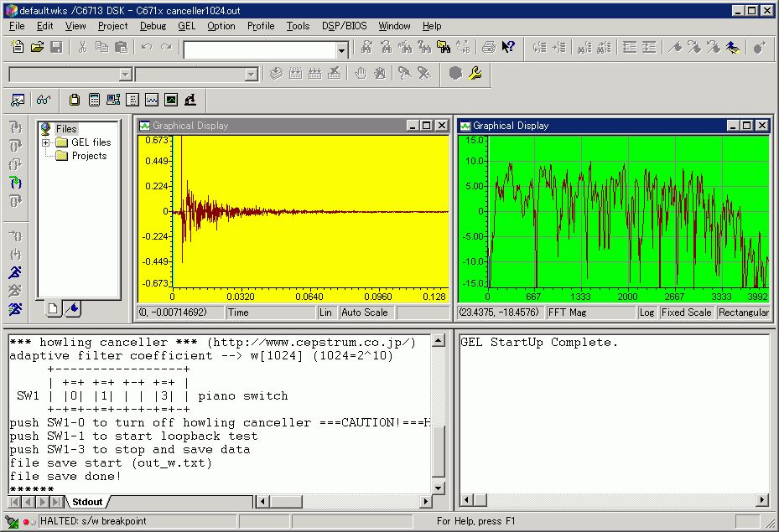Click the Halt greyed running-man icon

[x=15, y=291]
